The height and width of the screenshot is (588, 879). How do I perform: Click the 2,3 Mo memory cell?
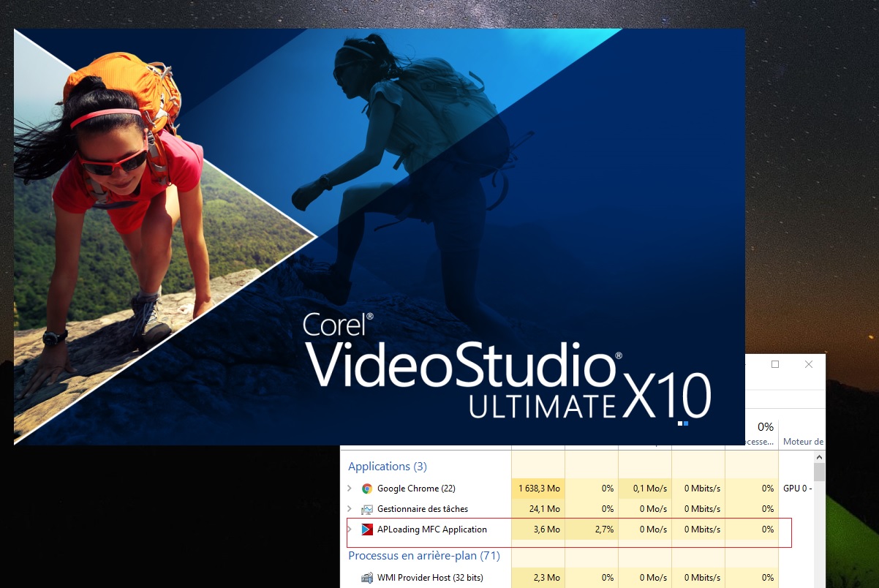point(538,578)
